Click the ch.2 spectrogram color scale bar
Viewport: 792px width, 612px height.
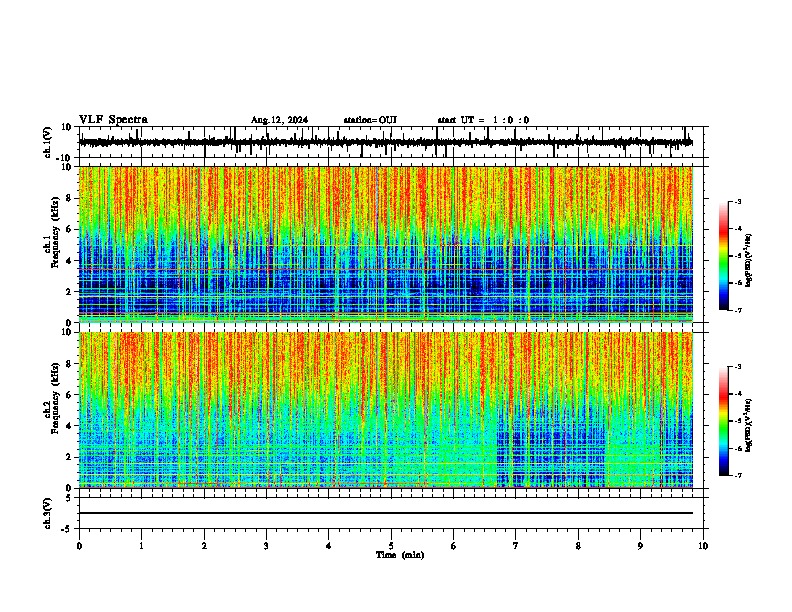coord(724,421)
